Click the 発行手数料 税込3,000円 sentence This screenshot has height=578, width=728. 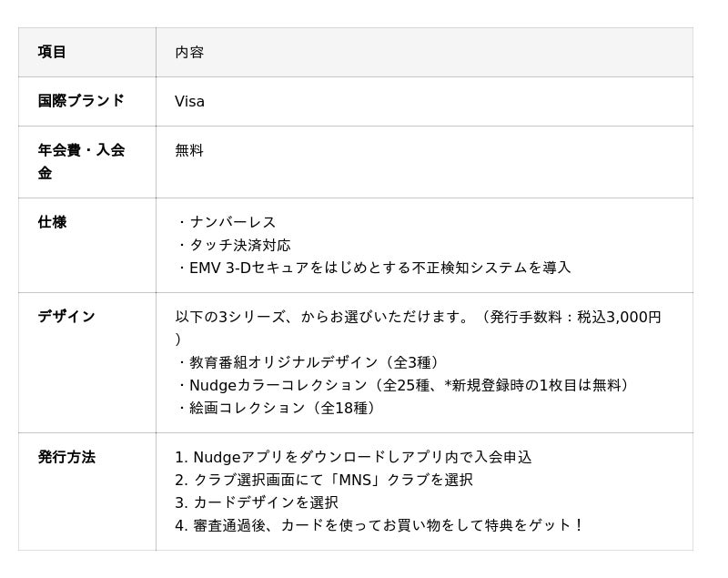(x=418, y=317)
